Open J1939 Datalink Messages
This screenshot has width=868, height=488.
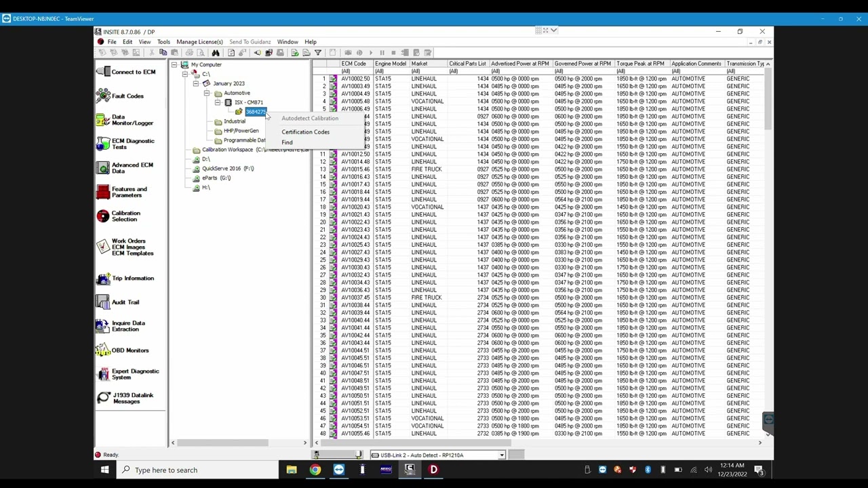click(x=125, y=398)
